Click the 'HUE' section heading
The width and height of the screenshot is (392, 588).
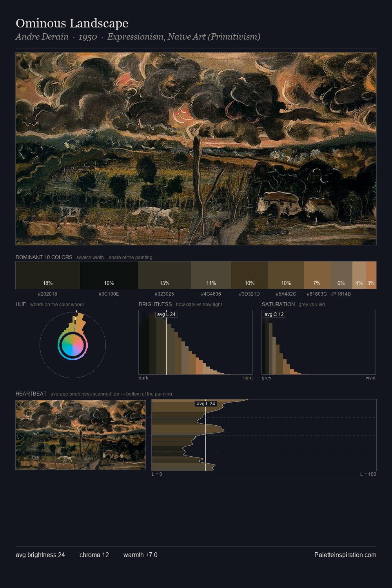(21, 304)
